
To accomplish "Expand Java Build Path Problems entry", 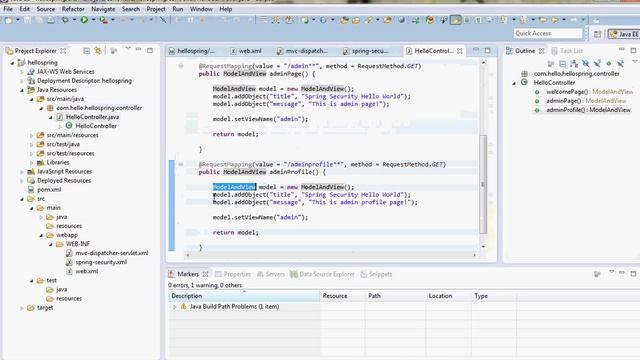I will [175, 307].
